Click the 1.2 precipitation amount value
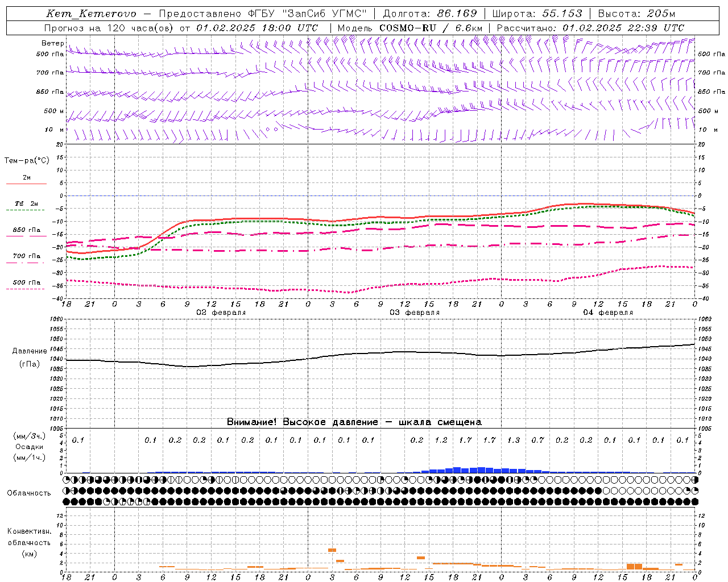 [441, 440]
